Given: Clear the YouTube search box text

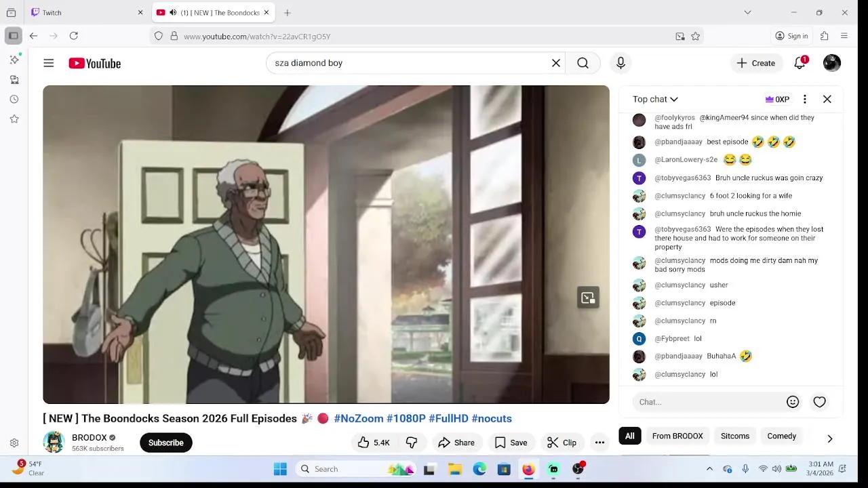Looking at the screenshot, I should (556, 63).
